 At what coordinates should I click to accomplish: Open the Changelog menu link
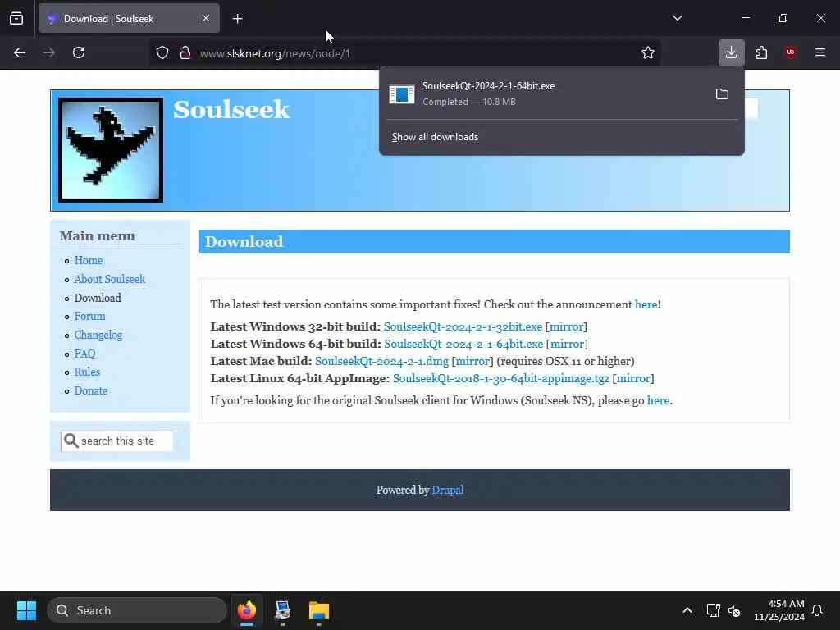pos(98,335)
